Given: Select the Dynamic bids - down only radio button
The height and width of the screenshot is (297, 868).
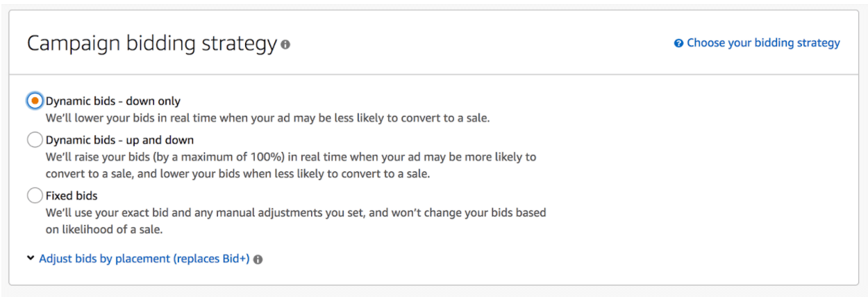Looking at the screenshot, I should (x=35, y=101).
